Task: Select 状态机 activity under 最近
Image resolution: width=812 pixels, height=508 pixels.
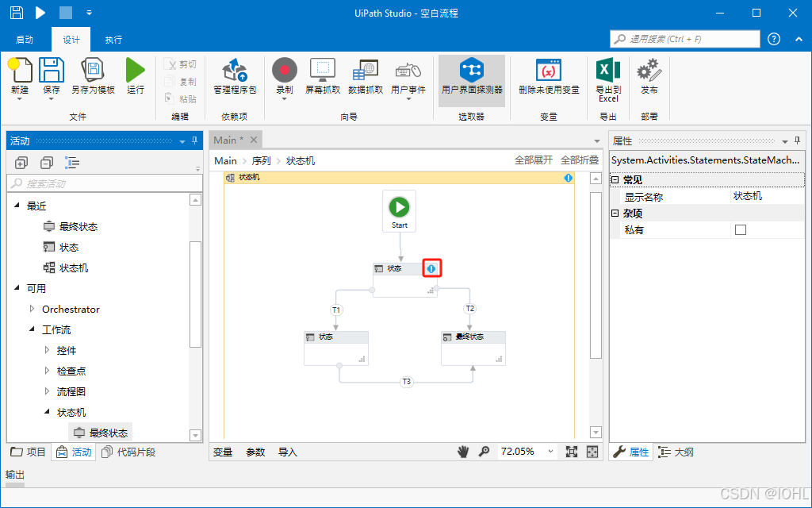Action: tap(65, 268)
